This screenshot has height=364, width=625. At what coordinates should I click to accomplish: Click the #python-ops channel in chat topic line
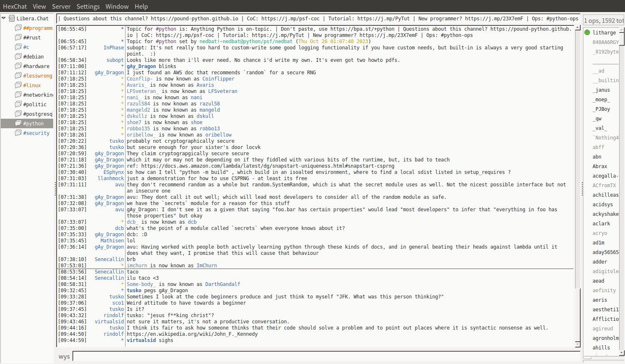(x=457, y=35)
